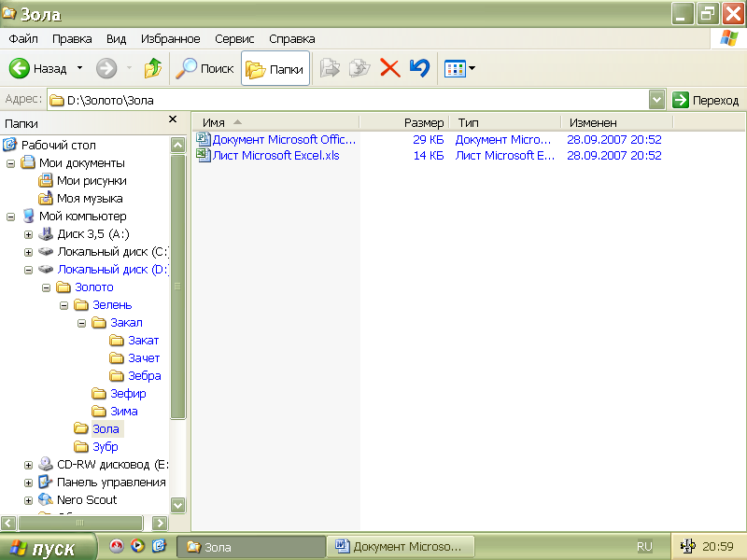Click the blue Undo arrow icon
This screenshot has width=747, height=560.
point(419,68)
